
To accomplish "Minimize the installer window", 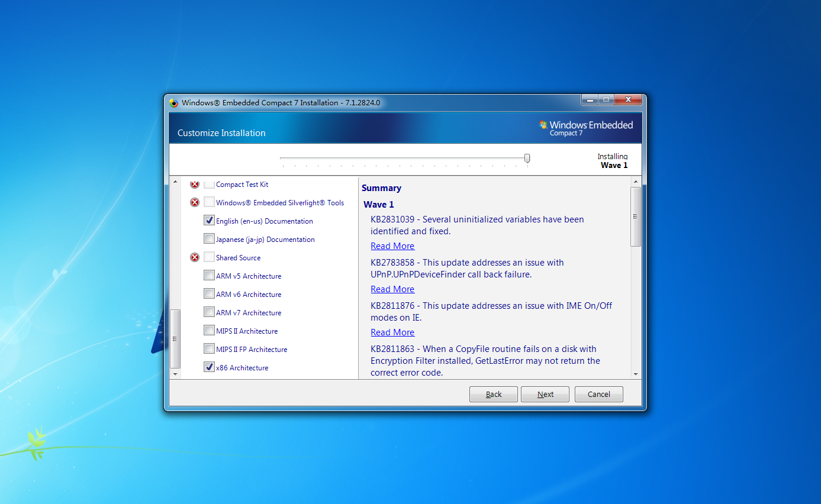I will [x=589, y=100].
